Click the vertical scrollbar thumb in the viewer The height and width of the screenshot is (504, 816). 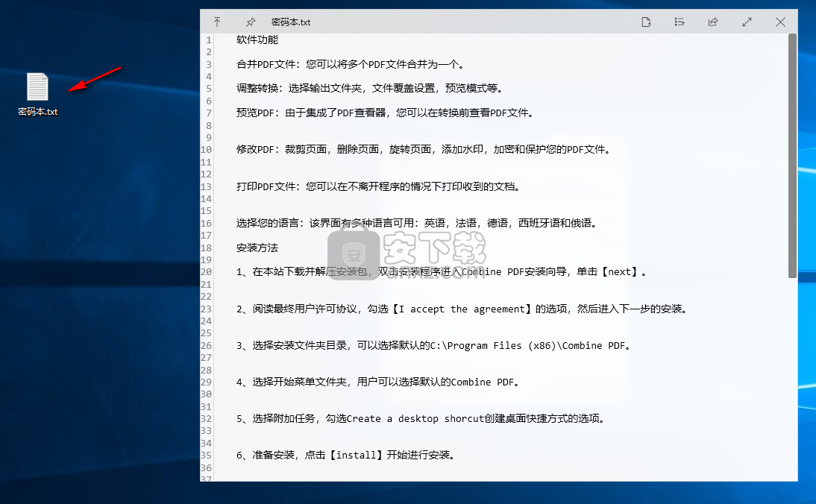792,156
